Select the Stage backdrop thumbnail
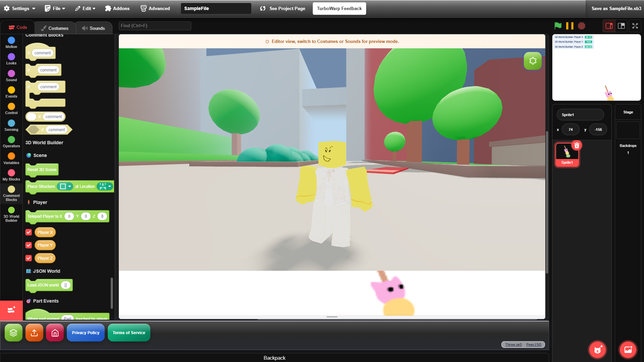The width and height of the screenshot is (644, 362). (628, 130)
